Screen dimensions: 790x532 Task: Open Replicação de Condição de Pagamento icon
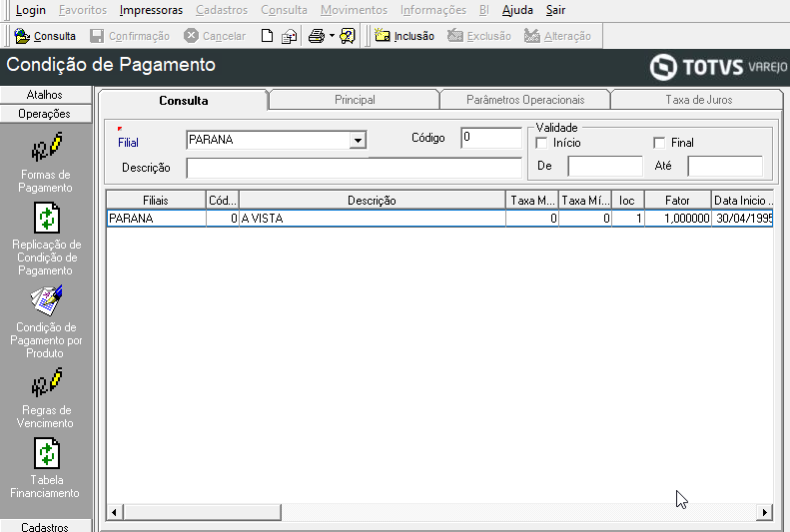(47, 218)
